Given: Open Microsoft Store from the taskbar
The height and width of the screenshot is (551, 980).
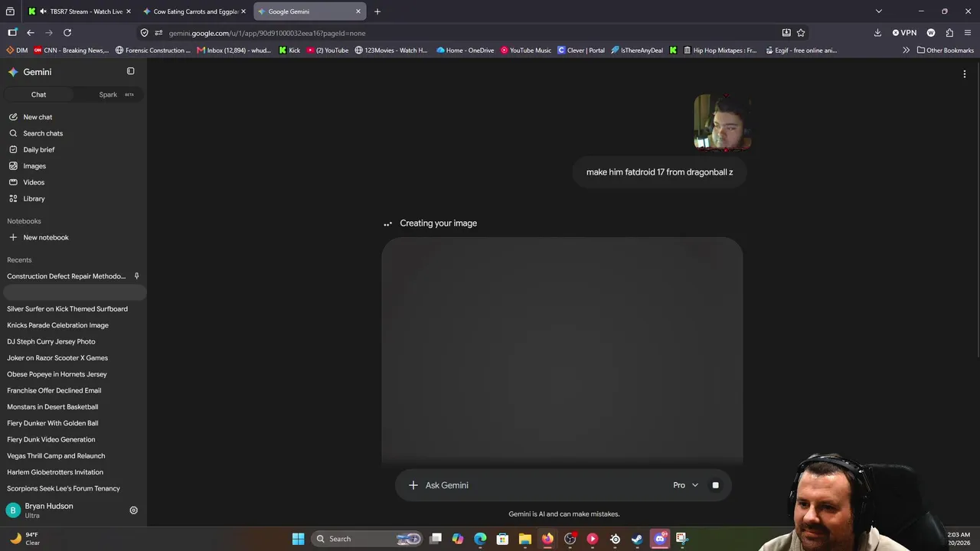Looking at the screenshot, I should [x=503, y=539].
